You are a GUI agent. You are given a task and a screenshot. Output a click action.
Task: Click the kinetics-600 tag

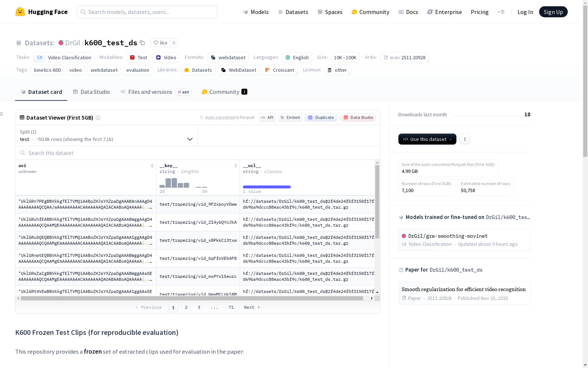(47, 70)
